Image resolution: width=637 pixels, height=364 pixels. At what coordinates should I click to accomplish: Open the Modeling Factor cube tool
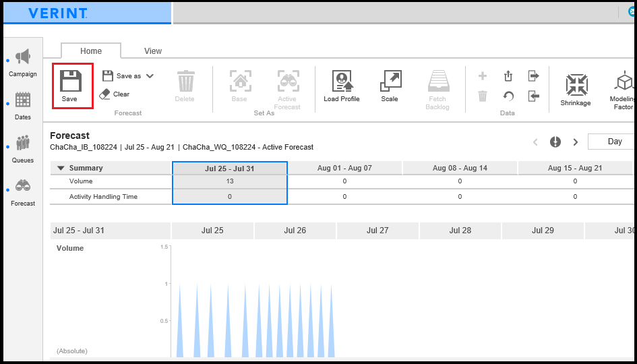(x=624, y=90)
